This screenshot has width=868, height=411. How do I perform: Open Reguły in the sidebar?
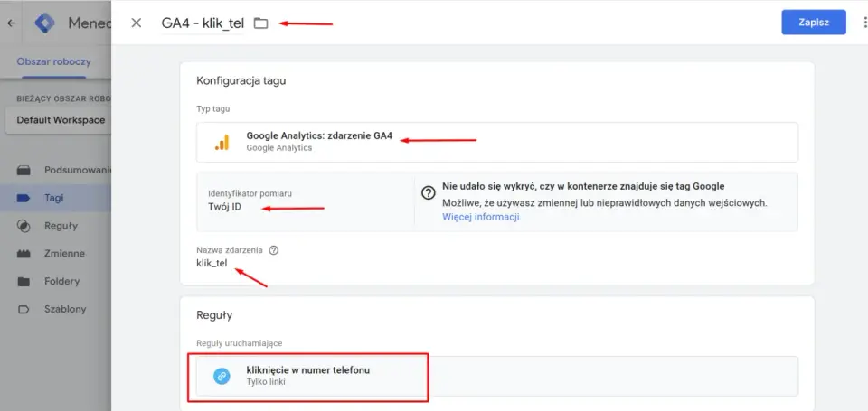pyautogui.click(x=55, y=226)
